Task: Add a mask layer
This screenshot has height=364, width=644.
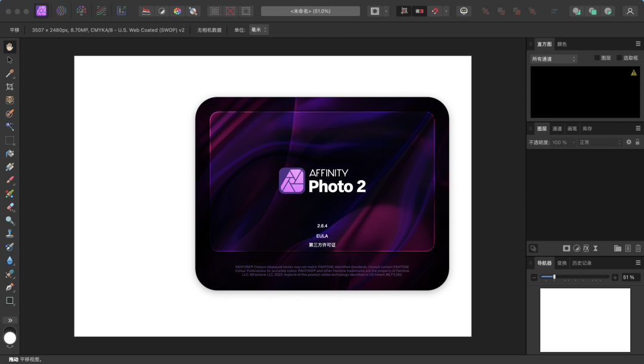Action: click(566, 248)
